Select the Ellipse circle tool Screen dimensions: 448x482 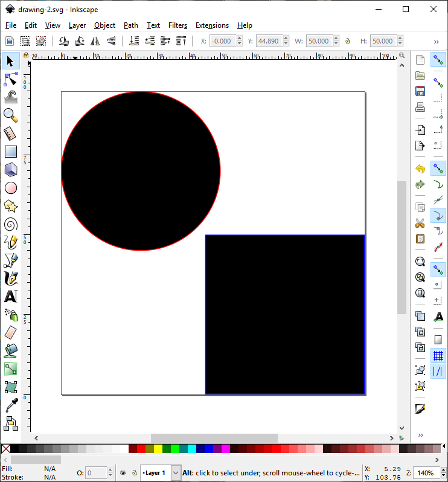tap(10, 188)
